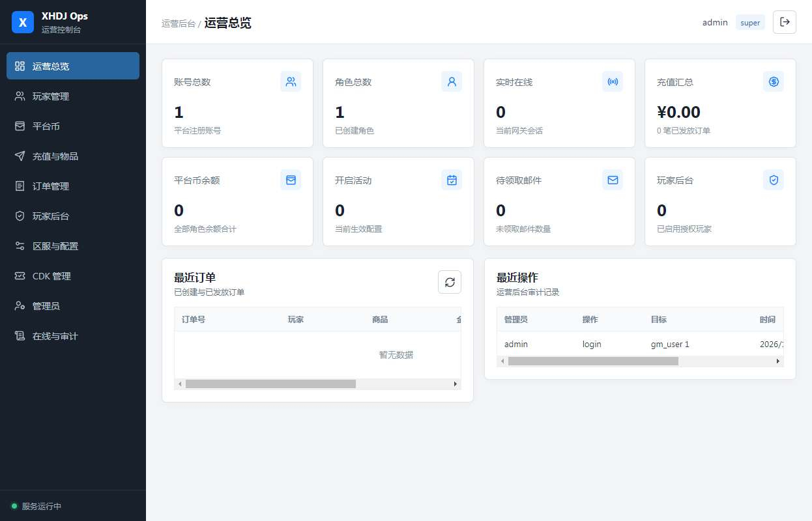Click the 运营后台 breadcrumb link
812x521 pixels.
click(x=179, y=23)
